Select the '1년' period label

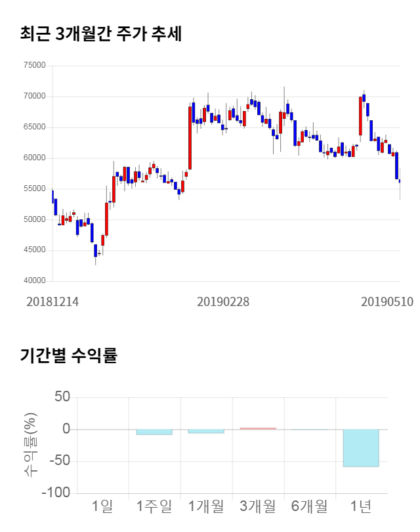coord(361,506)
